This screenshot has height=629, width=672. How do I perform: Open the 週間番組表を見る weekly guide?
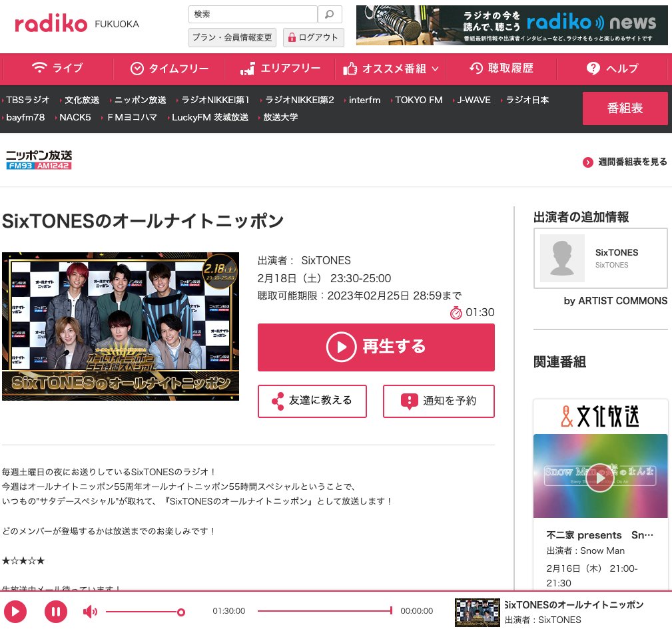tap(624, 162)
